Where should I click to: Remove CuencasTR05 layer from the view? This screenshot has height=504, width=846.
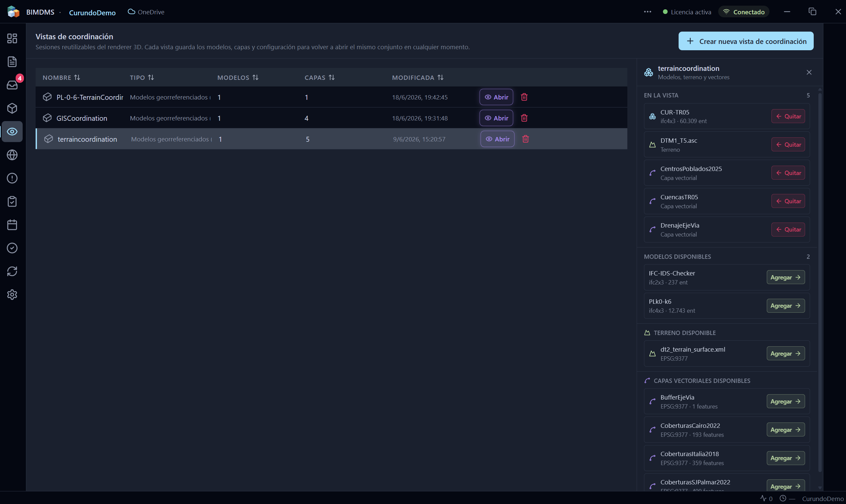(x=788, y=201)
